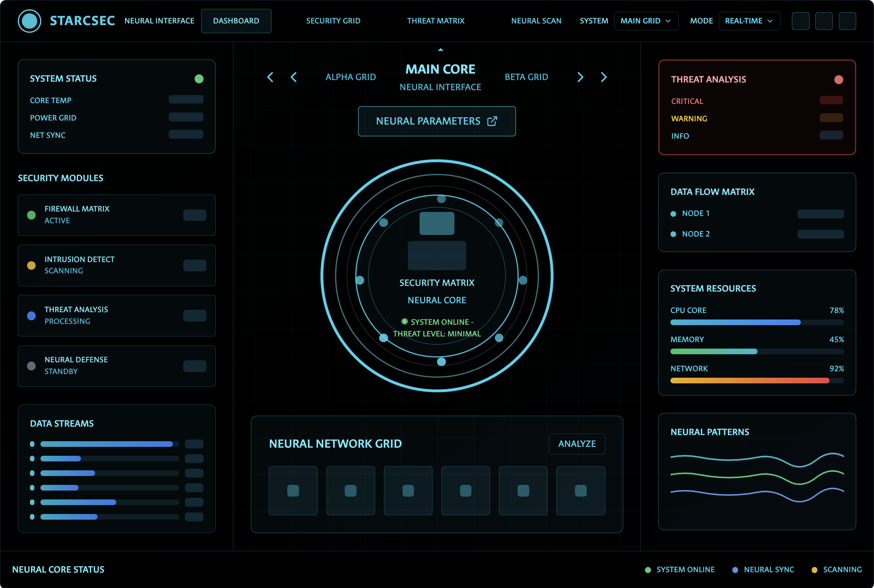The image size is (874, 588).
Task: Click blue status dot of THREAT ANALYSIS module
Action: click(x=31, y=315)
